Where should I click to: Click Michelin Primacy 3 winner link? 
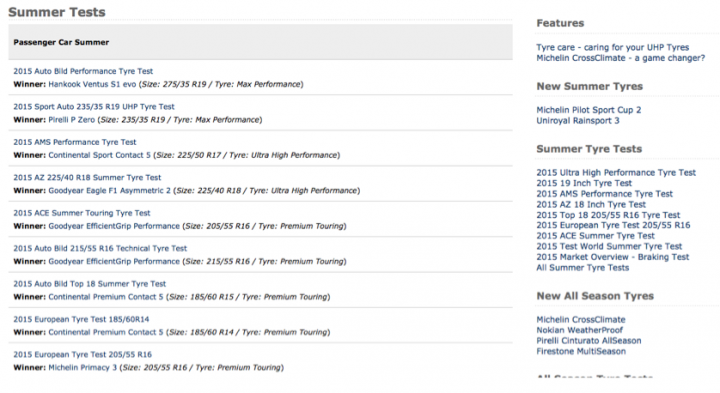(83, 368)
